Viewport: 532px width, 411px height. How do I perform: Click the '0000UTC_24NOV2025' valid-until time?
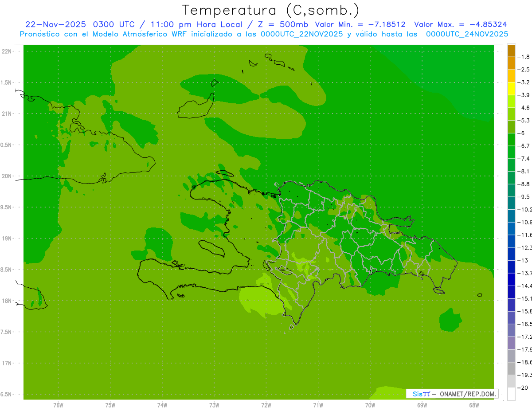[x=467, y=34]
